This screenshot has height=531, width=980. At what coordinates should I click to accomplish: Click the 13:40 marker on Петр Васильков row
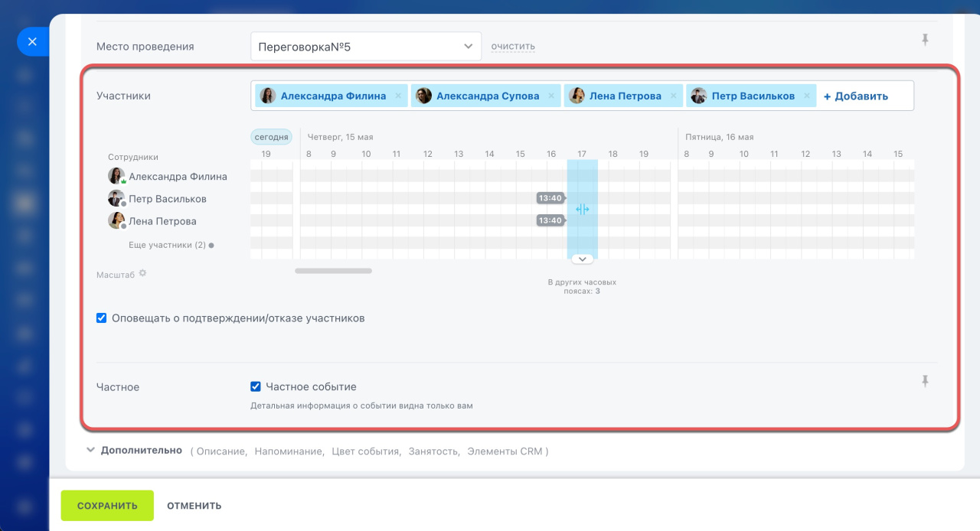click(x=550, y=198)
